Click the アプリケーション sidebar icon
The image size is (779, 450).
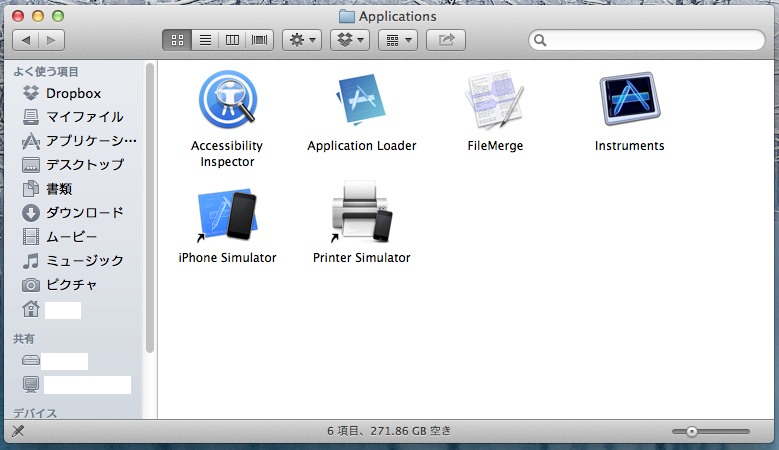[x=31, y=141]
